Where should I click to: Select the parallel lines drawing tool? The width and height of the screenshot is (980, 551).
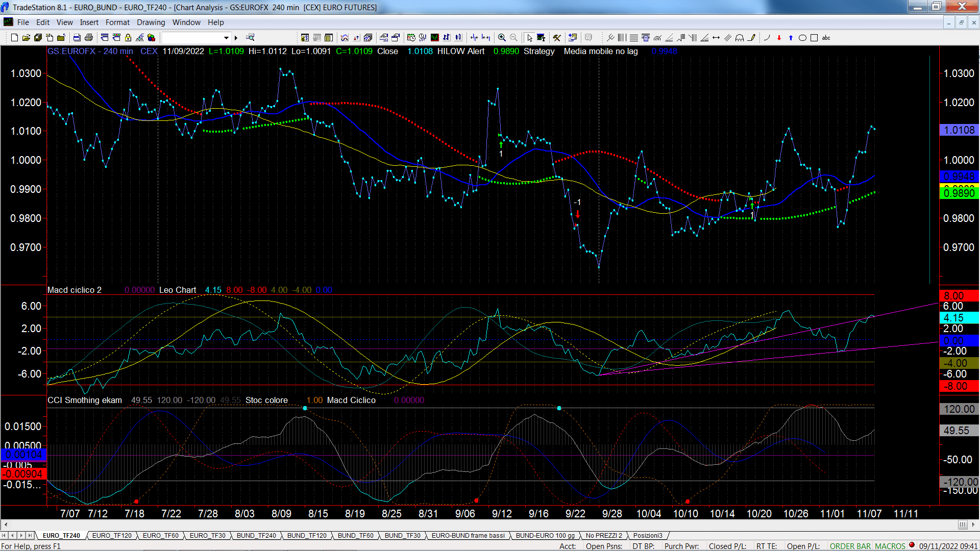pos(728,37)
